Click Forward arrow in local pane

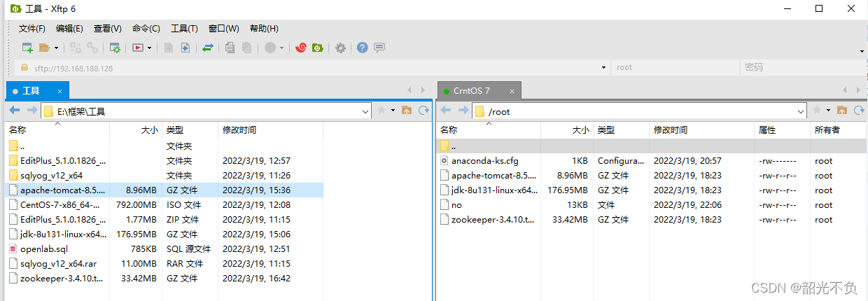point(31,111)
